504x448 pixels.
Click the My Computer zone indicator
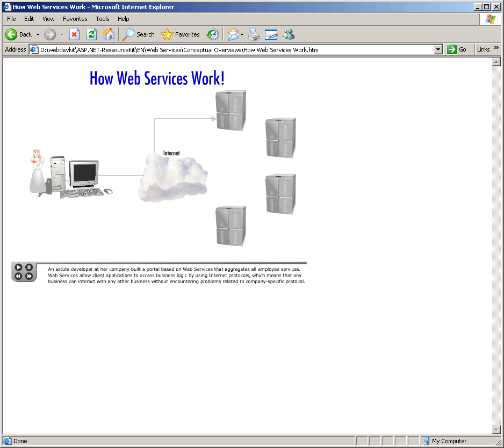pyautogui.click(x=445, y=441)
